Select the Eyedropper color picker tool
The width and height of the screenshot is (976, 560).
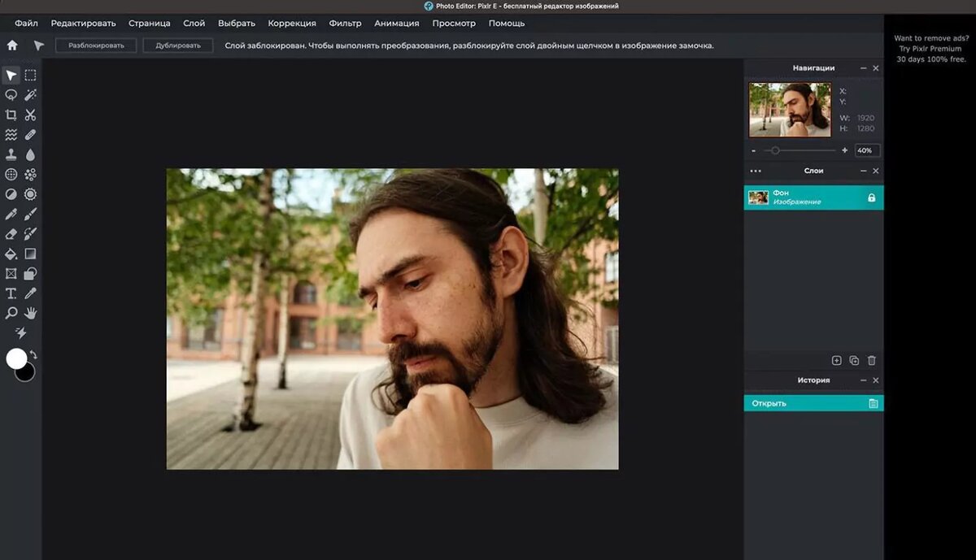(30, 293)
